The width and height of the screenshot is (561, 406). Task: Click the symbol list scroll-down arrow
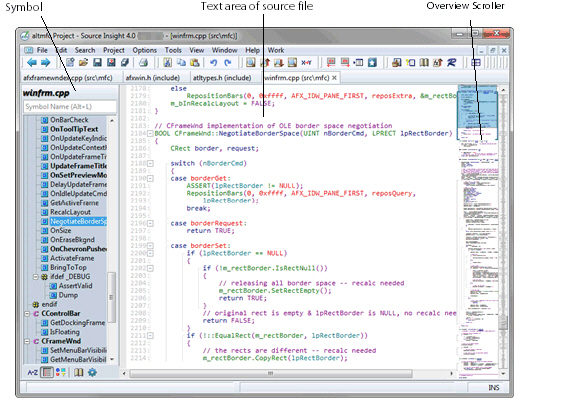[112, 359]
